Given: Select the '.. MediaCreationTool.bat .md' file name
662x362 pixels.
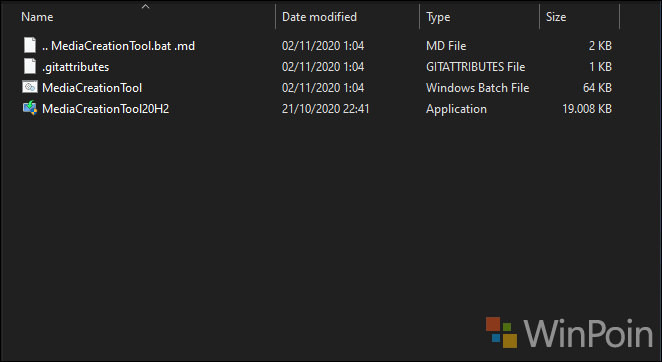Looking at the screenshot, I should coord(118,46).
